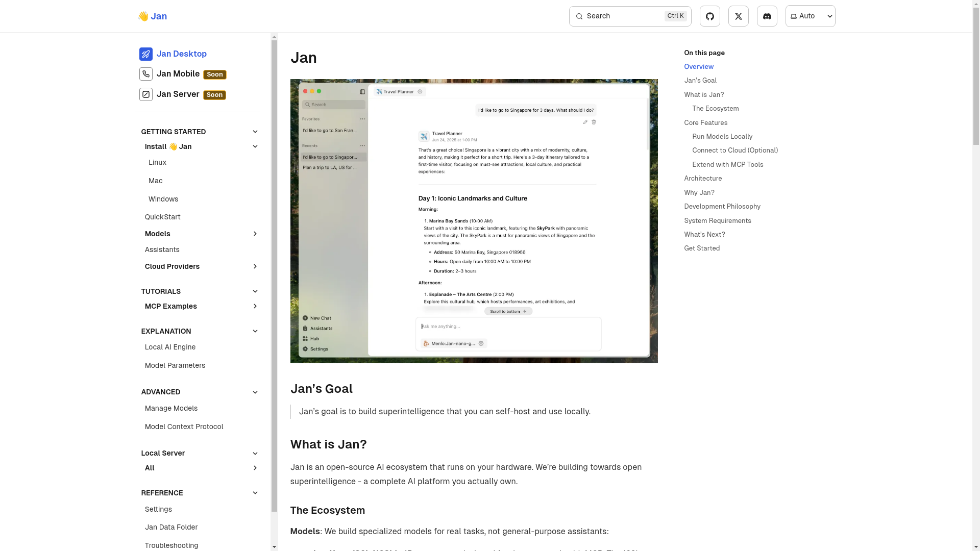
Task: Open the Model Parameters page
Action: (x=175, y=365)
